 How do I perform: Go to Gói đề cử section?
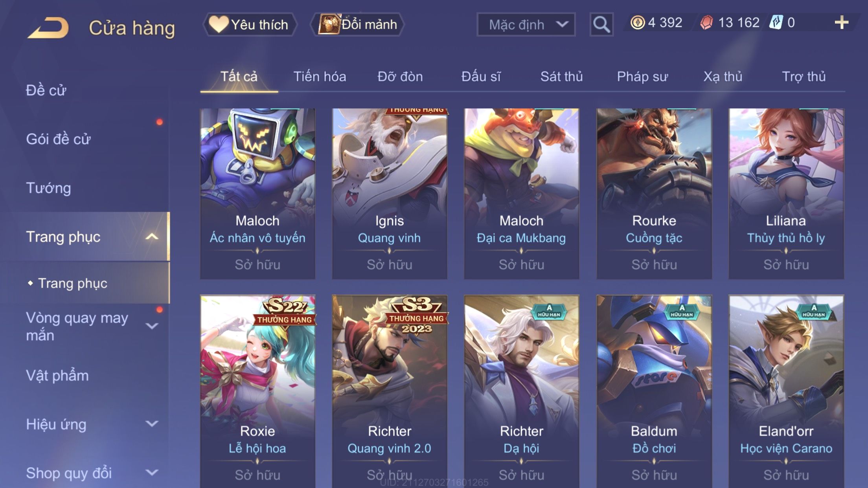coord(58,139)
